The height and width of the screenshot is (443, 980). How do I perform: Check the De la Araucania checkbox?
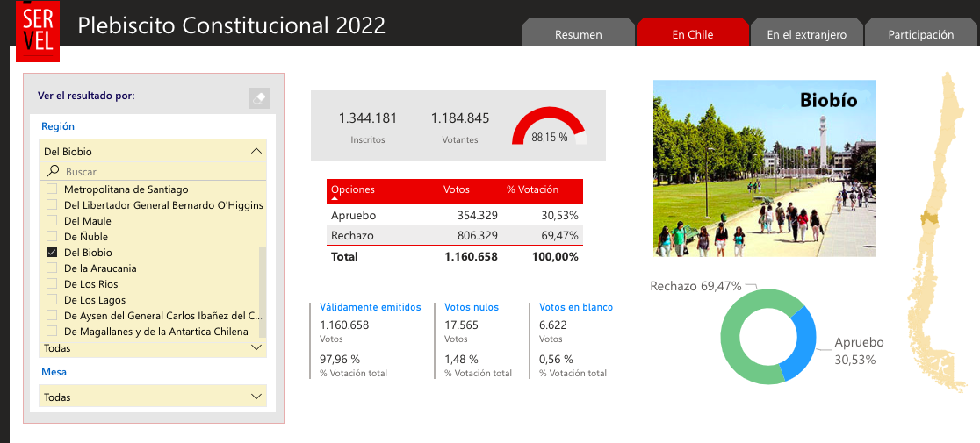pos(52,268)
